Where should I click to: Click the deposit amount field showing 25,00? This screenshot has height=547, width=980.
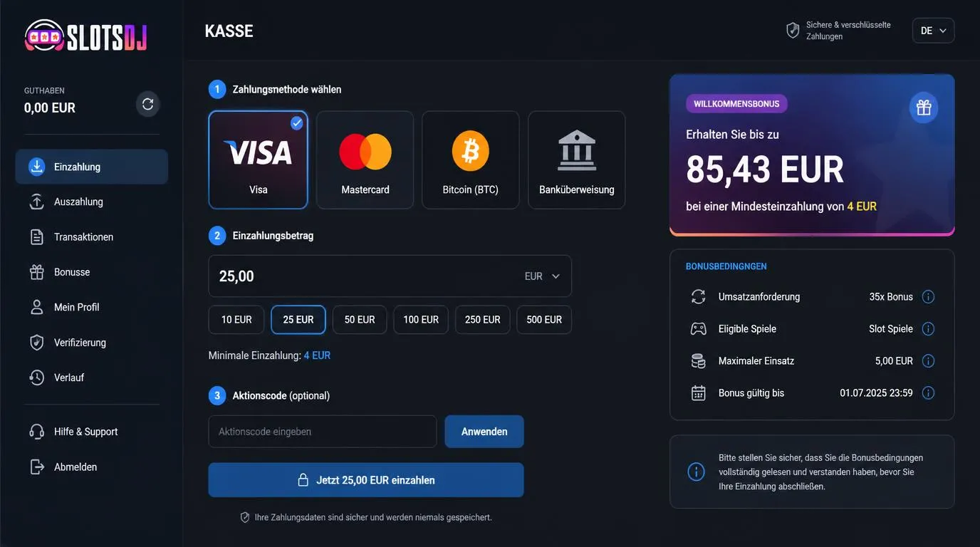coord(390,276)
